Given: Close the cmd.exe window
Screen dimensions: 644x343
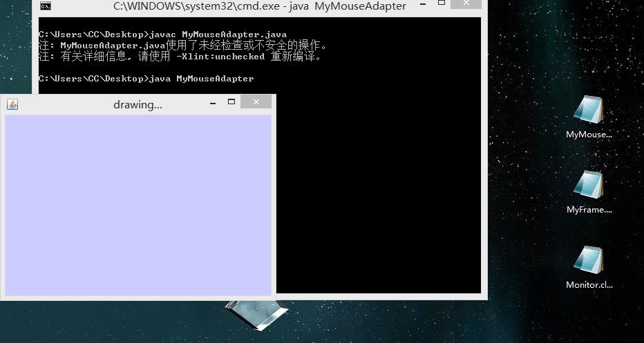Looking at the screenshot, I should point(466,3).
